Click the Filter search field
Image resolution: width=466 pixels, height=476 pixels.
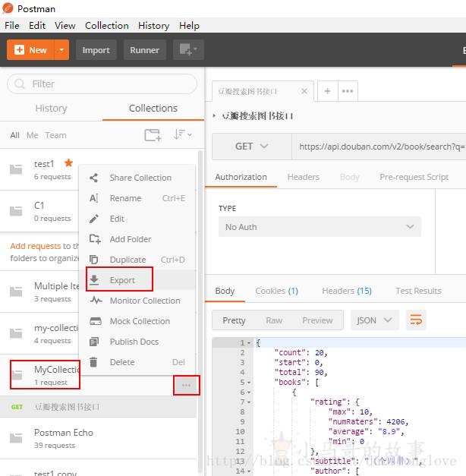point(102,84)
